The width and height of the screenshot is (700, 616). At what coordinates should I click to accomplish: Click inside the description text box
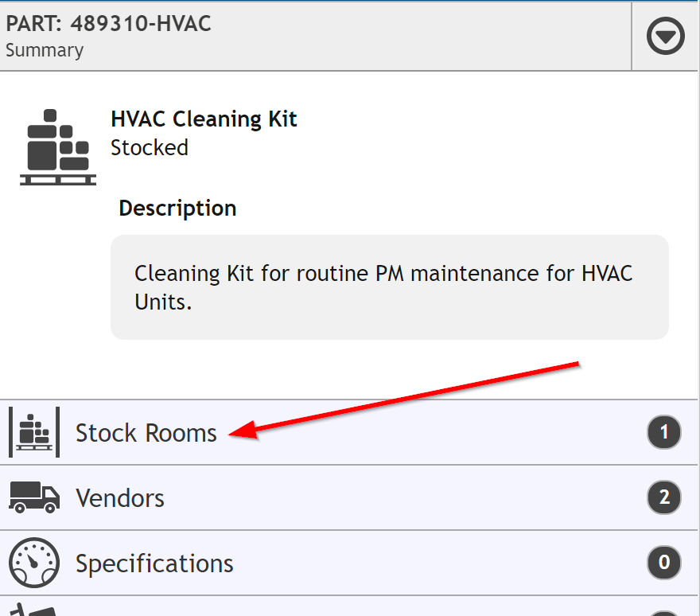(x=389, y=287)
